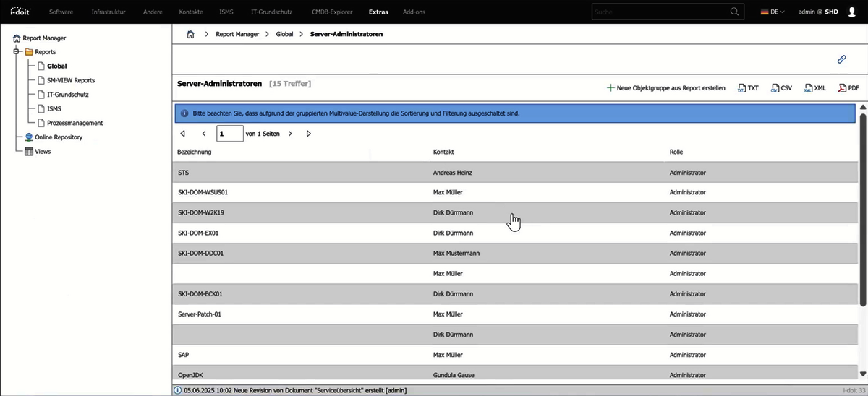Image resolution: width=868 pixels, height=396 pixels.
Task: Click Neue Objektgruppe aus Report erstellen
Action: (665, 88)
